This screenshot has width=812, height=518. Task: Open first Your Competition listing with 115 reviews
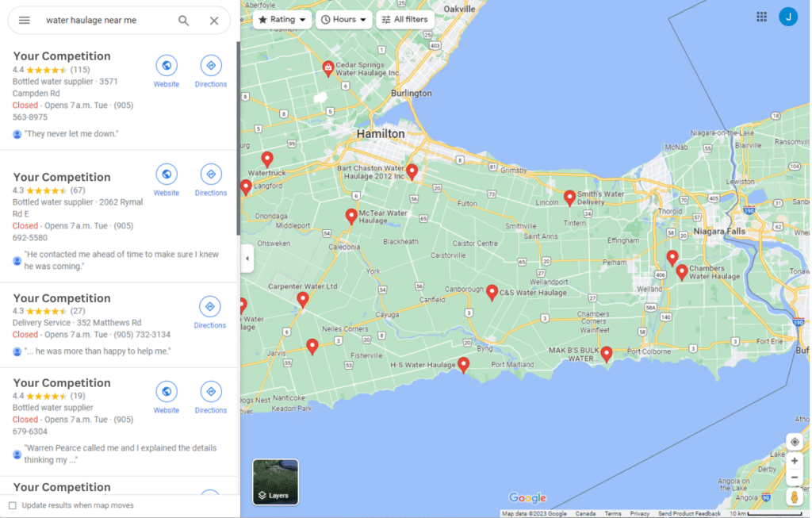point(62,56)
